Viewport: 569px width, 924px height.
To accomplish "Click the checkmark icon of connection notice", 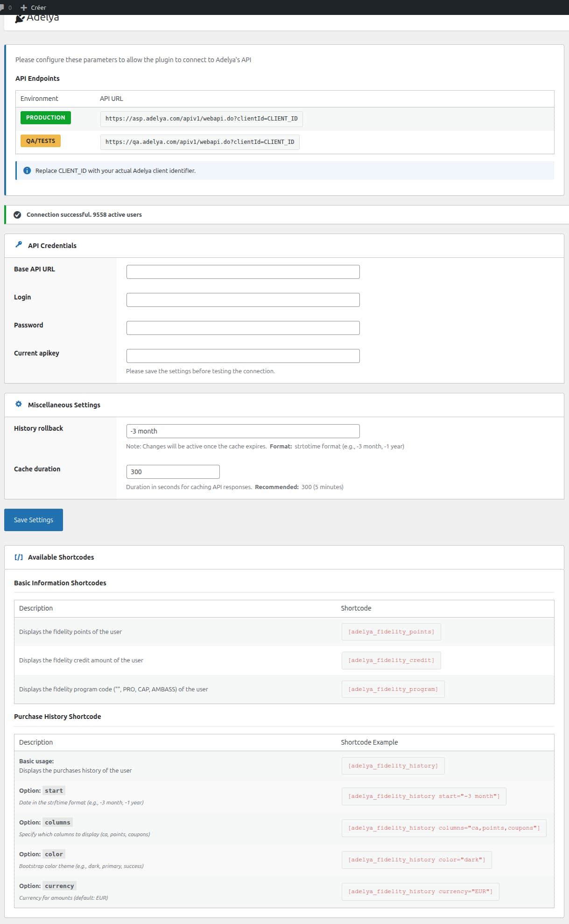I will click(17, 215).
